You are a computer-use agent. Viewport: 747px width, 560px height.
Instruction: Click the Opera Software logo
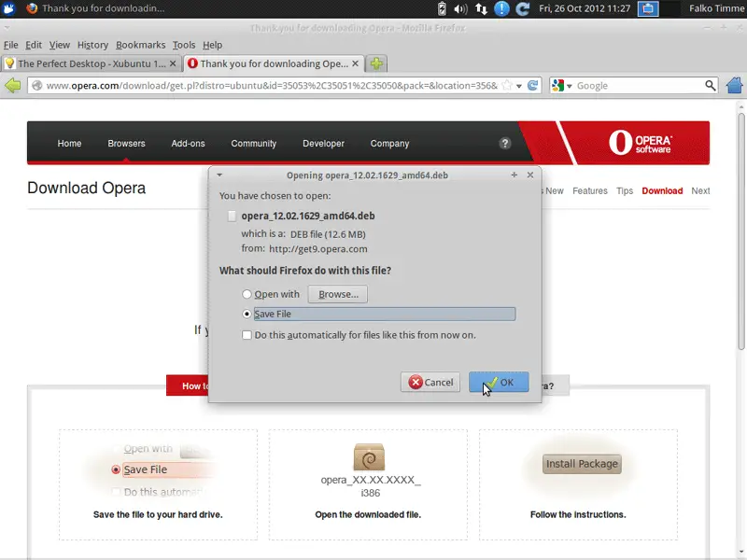coord(640,143)
